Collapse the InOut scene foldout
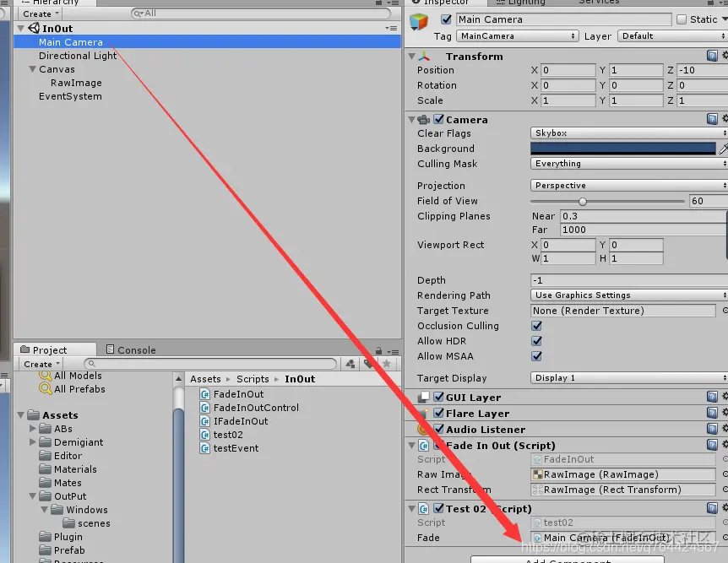This screenshot has width=728, height=563. pos(21,29)
